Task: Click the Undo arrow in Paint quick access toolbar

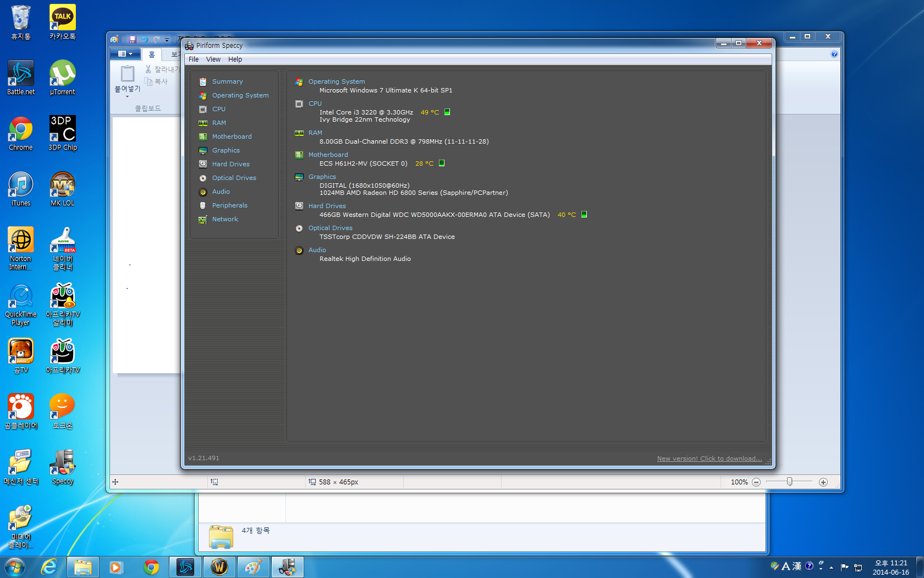Action: (x=145, y=40)
